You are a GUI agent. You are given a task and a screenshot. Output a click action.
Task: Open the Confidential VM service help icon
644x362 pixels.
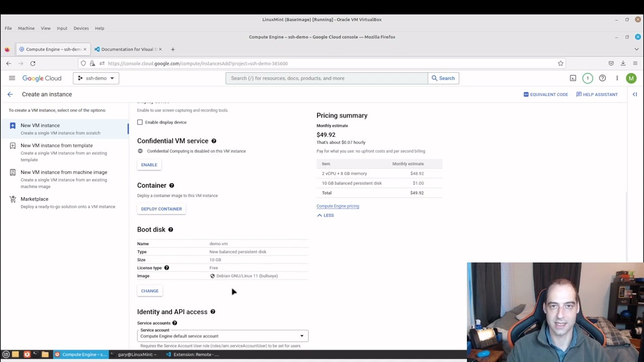coord(213,141)
